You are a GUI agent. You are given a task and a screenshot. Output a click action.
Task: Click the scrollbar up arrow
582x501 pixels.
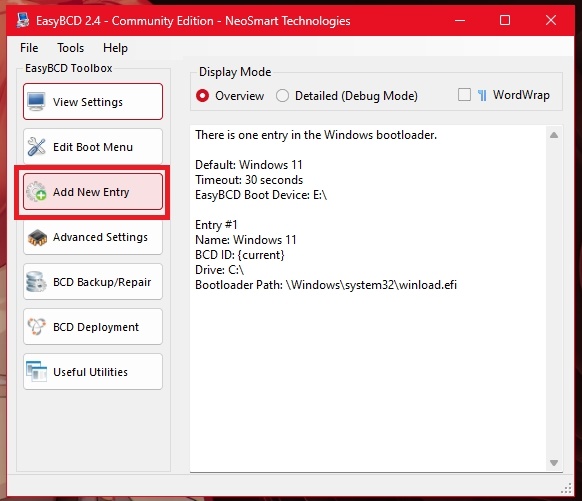[554, 135]
